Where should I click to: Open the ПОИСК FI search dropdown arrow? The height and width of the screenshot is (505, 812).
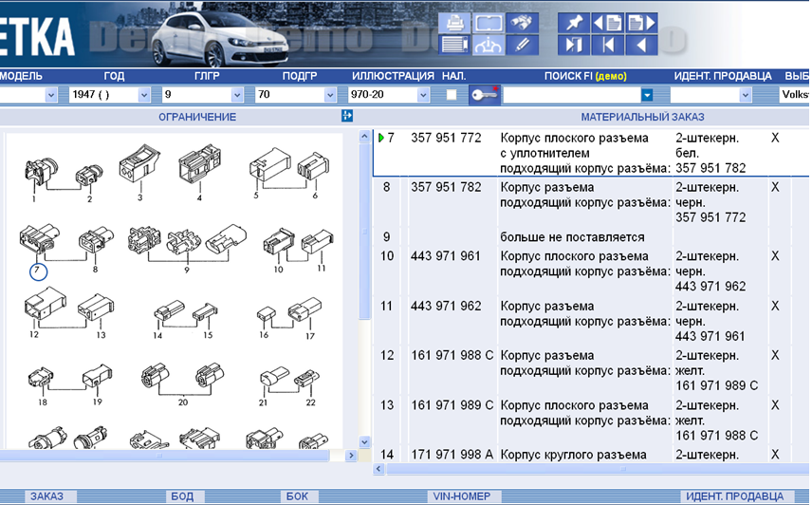click(x=647, y=95)
